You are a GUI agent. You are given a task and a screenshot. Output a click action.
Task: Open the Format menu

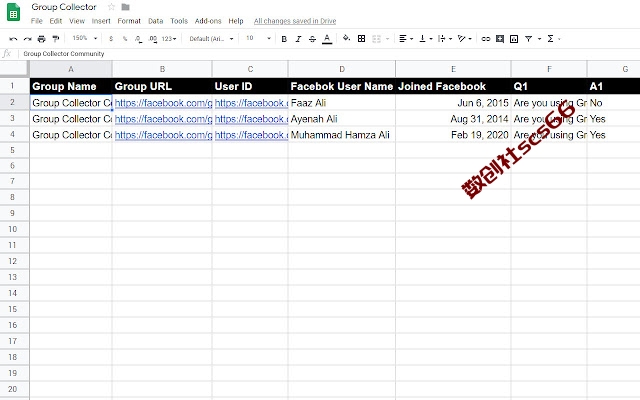point(129,21)
